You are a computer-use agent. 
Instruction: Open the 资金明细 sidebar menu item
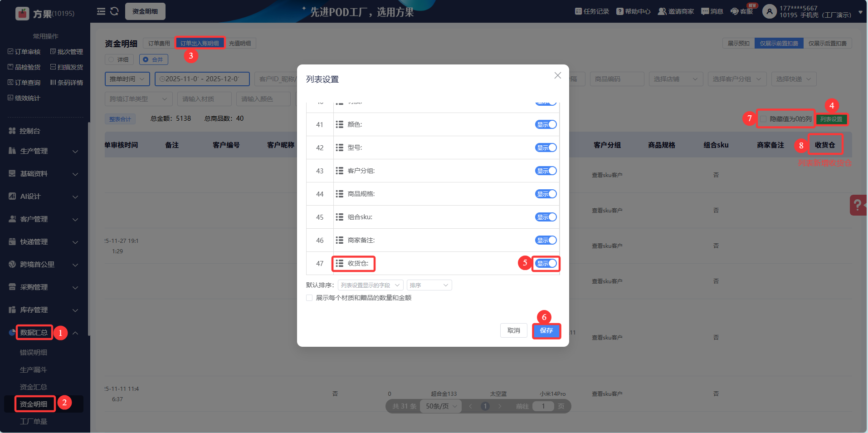(x=34, y=404)
